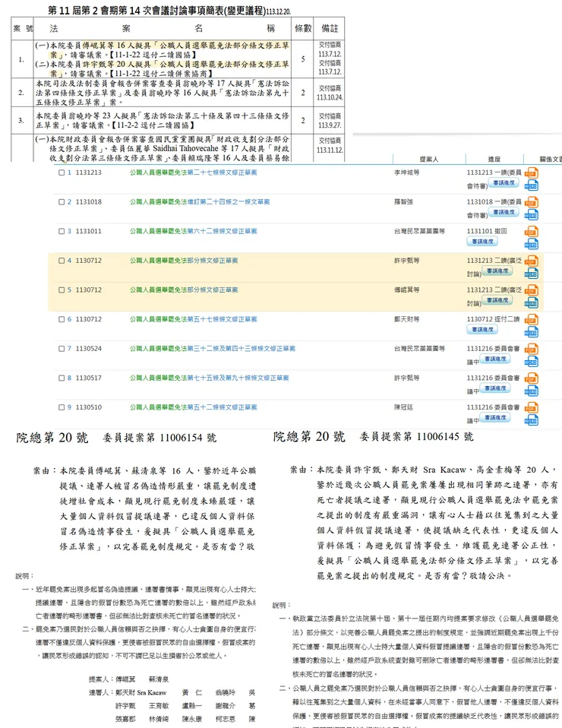Open bill link 第六十二條條文修正草案
This screenshot has width=562, height=728.
(223, 231)
